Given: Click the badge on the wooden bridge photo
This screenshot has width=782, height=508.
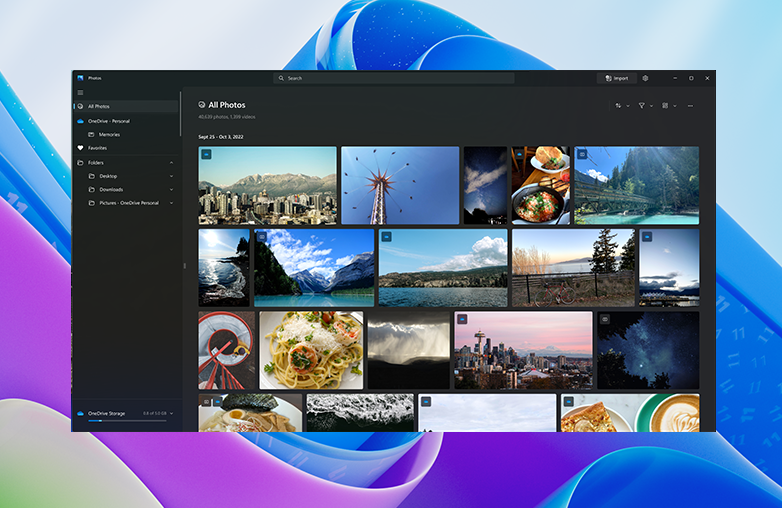Looking at the screenshot, I should tap(582, 155).
